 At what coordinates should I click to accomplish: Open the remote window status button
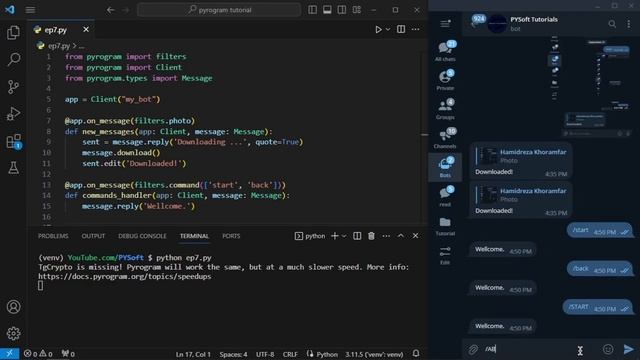pos(9,354)
